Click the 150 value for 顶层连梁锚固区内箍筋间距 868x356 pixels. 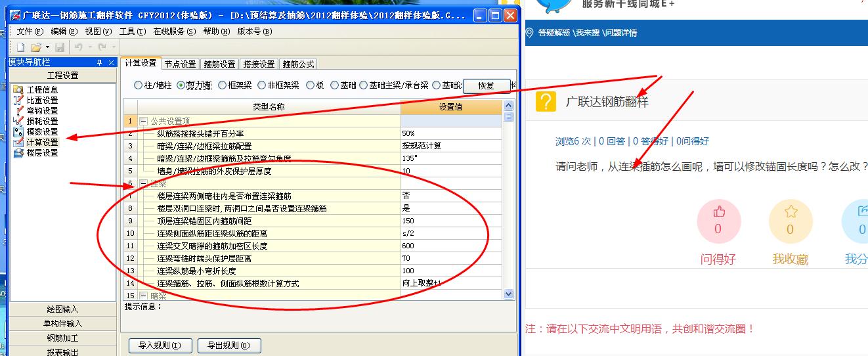point(451,221)
